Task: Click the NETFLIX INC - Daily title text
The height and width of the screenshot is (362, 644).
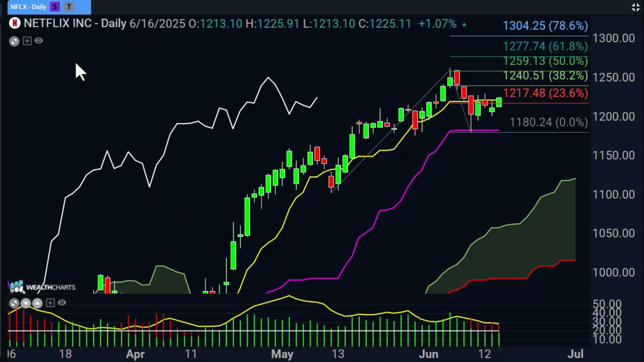Action: click(x=75, y=23)
